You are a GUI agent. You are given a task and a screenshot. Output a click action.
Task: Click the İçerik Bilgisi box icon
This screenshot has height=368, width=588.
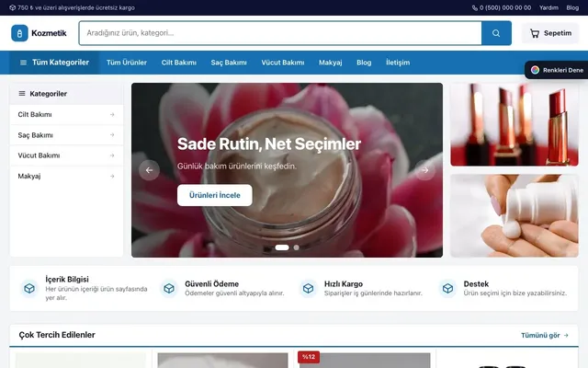[29, 288]
